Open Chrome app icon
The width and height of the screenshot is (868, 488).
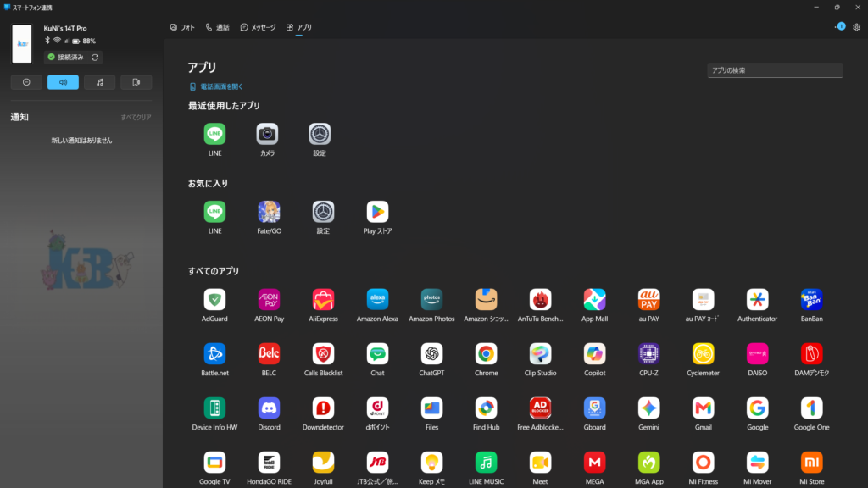(x=486, y=353)
